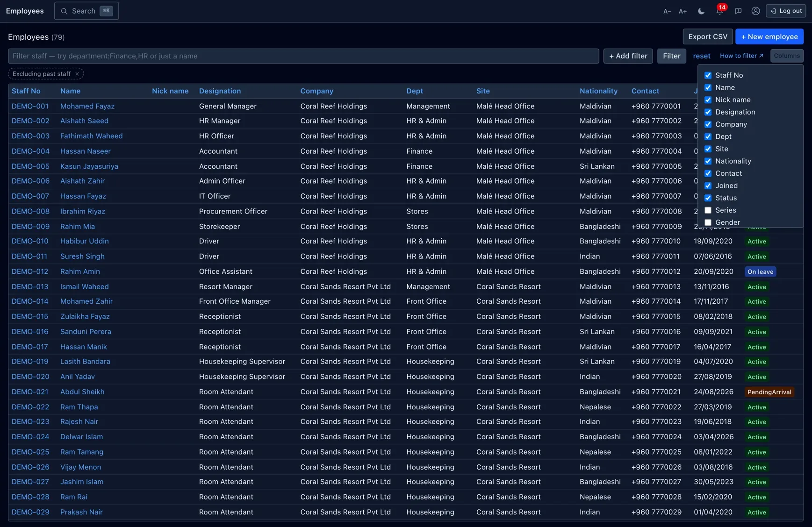Viewport: 812px width, 527px height.
Task: Click the New employee button
Action: (769, 36)
